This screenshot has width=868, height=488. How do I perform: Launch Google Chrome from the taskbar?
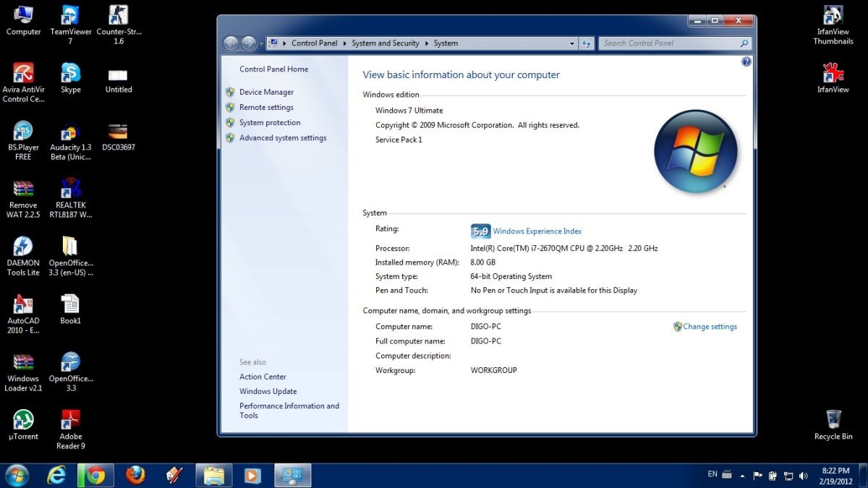click(x=95, y=475)
